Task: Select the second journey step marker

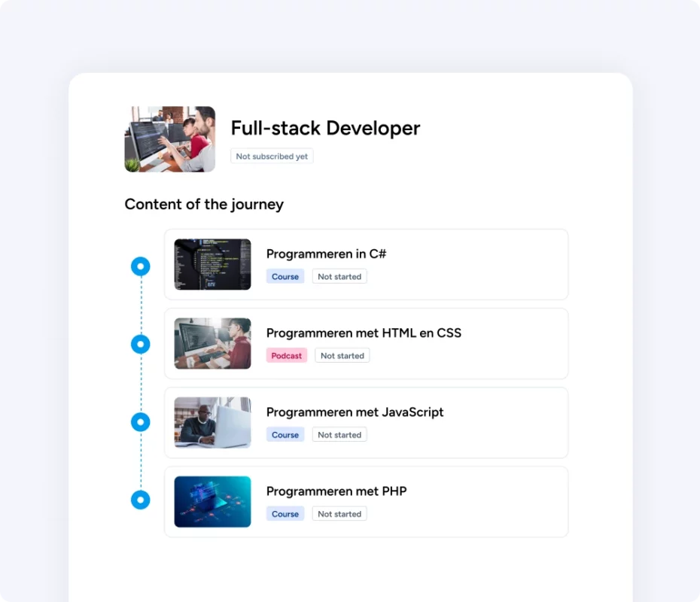Action: [x=141, y=345]
